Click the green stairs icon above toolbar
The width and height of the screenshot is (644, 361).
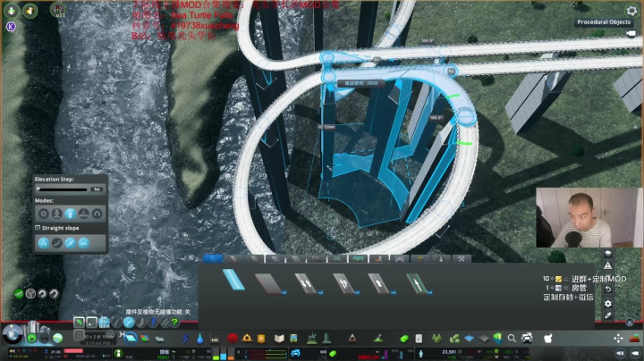coord(19,294)
